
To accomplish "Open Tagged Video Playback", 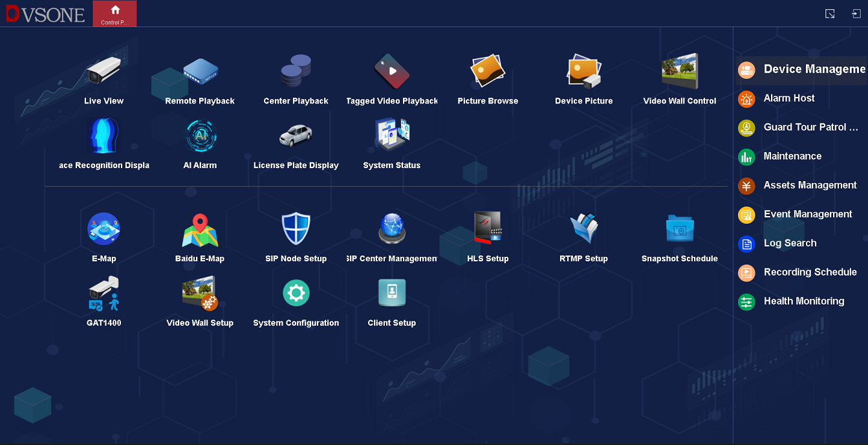I will pos(391,72).
